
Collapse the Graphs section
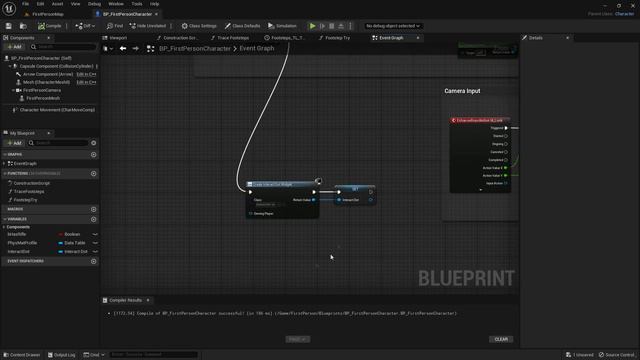pos(4,154)
